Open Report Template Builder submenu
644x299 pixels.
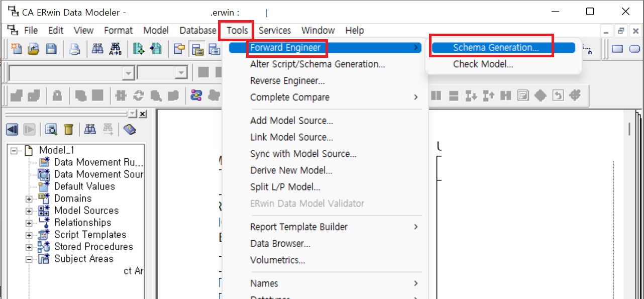pyautogui.click(x=325, y=227)
